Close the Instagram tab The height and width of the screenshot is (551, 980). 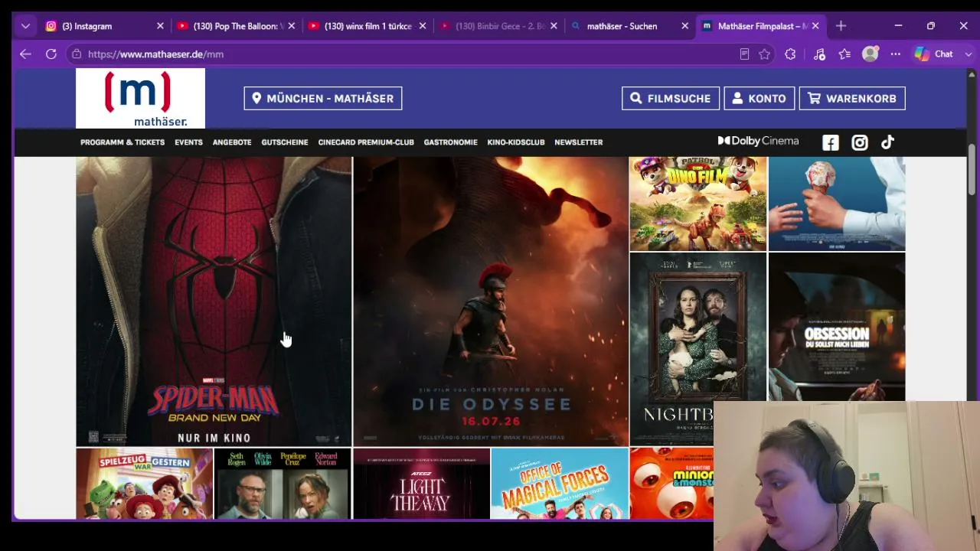(x=160, y=26)
